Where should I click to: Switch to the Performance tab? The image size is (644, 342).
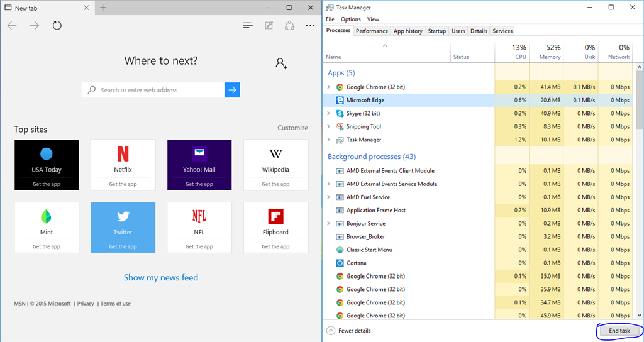(372, 31)
